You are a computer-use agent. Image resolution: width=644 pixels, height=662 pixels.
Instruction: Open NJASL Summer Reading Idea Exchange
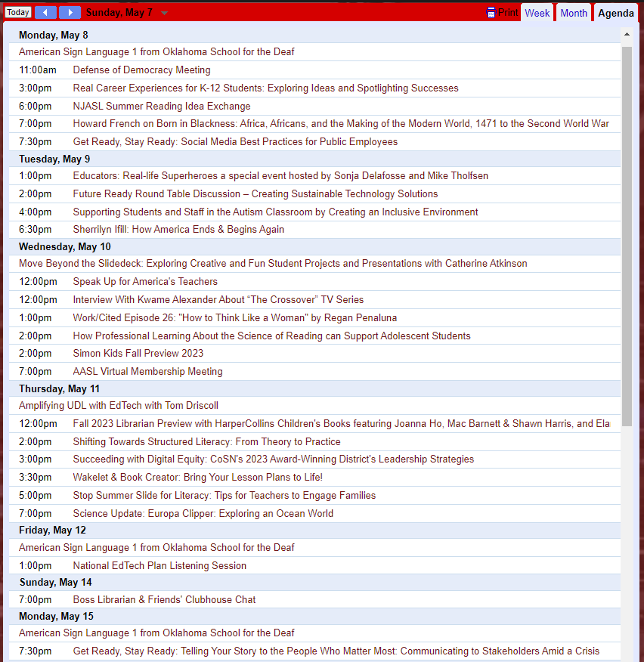162,107
